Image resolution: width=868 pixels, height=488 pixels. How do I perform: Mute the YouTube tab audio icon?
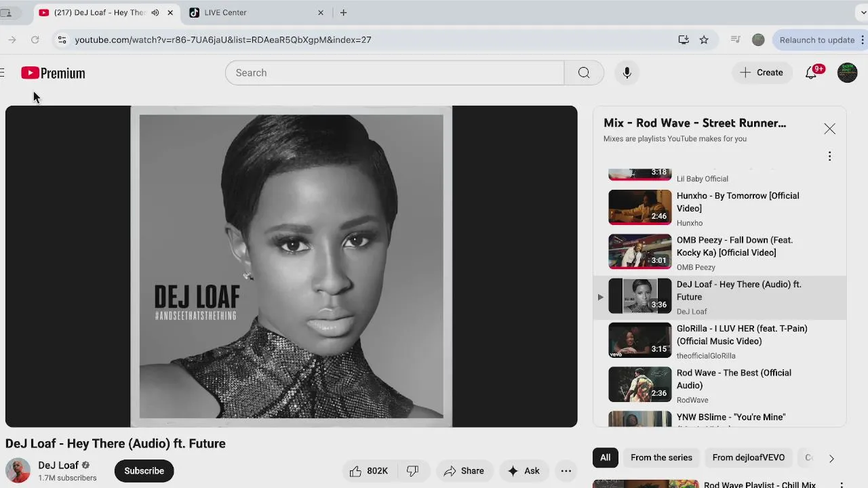click(x=155, y=12)
